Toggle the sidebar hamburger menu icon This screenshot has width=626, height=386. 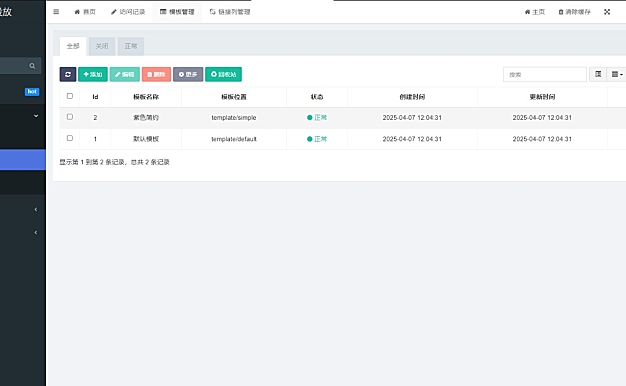[x=56, y=12]
